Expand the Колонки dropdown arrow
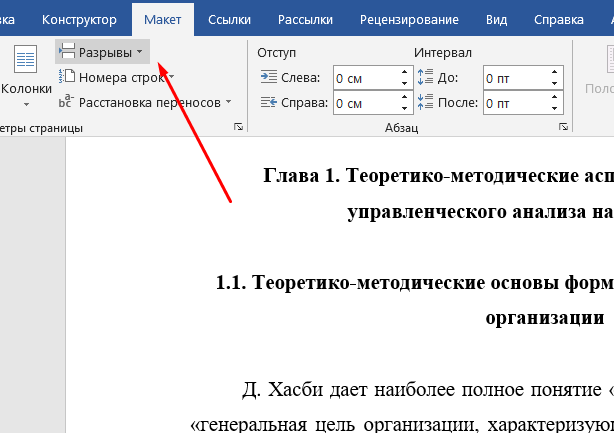The width and height of the screenshot is (614, 433). (x=26, y=104)
